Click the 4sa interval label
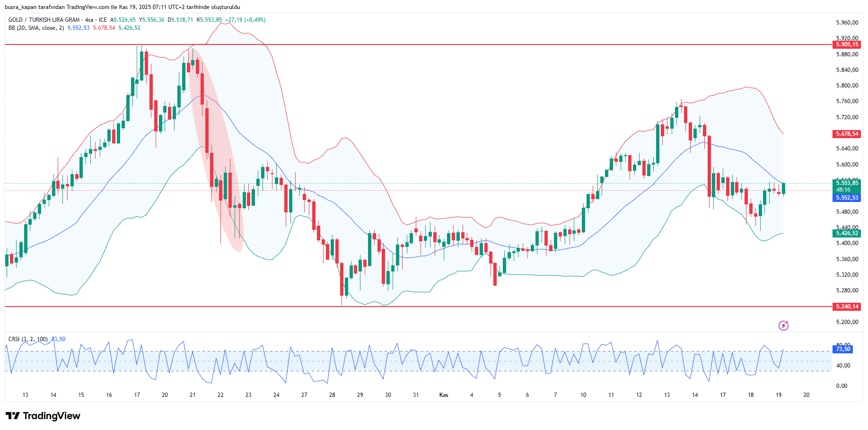 pyautogui.click(x=88, y=20)
